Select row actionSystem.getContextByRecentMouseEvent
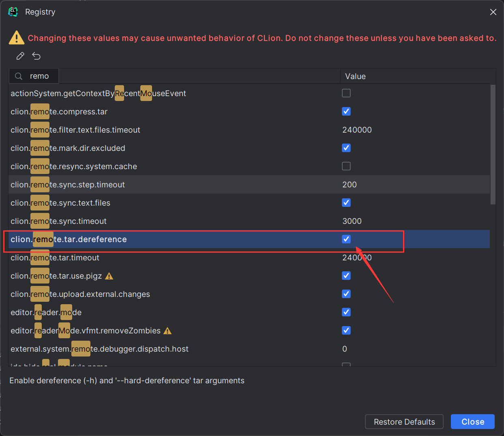 coord(249,93)
